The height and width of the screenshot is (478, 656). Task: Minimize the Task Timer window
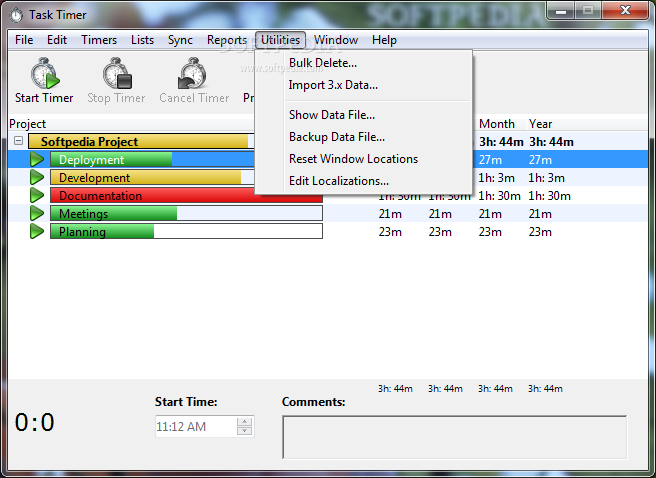pos(561,10)
